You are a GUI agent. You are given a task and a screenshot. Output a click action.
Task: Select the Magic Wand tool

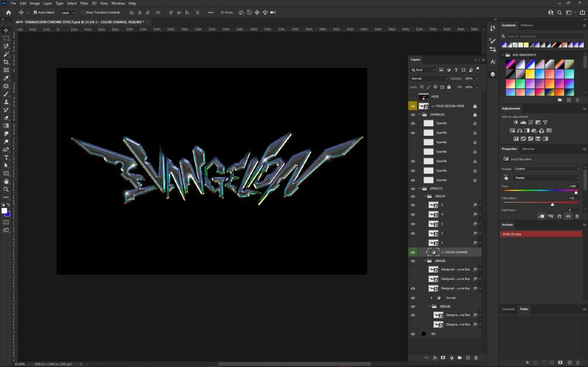6,54
